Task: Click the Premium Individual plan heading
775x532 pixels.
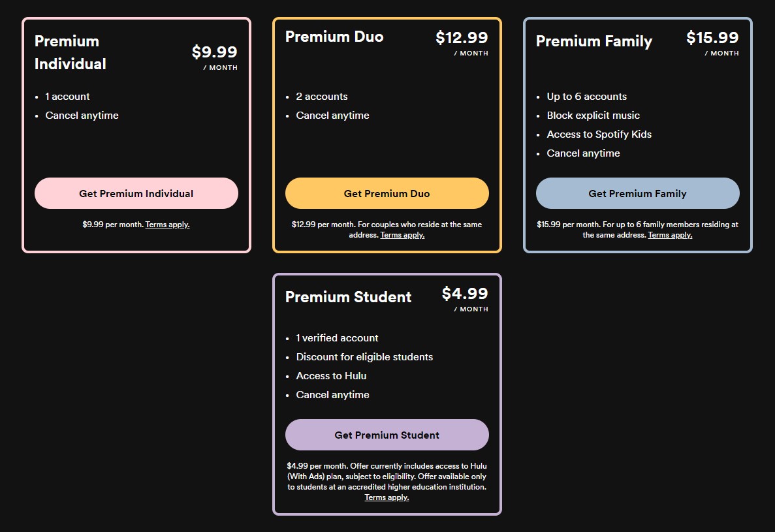Action: coord(71,52)
